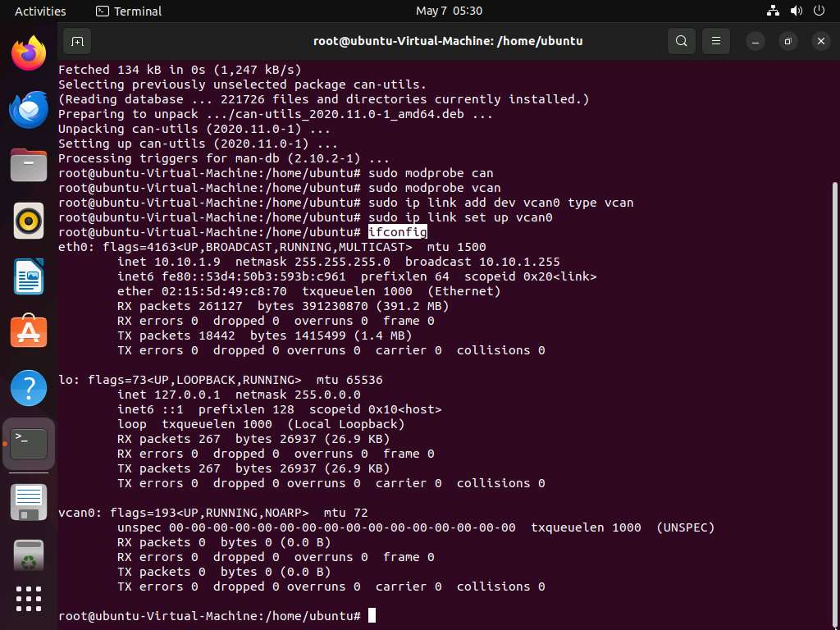Launch Firefox from the dock
Screen dimensions: 840x630
29,55
